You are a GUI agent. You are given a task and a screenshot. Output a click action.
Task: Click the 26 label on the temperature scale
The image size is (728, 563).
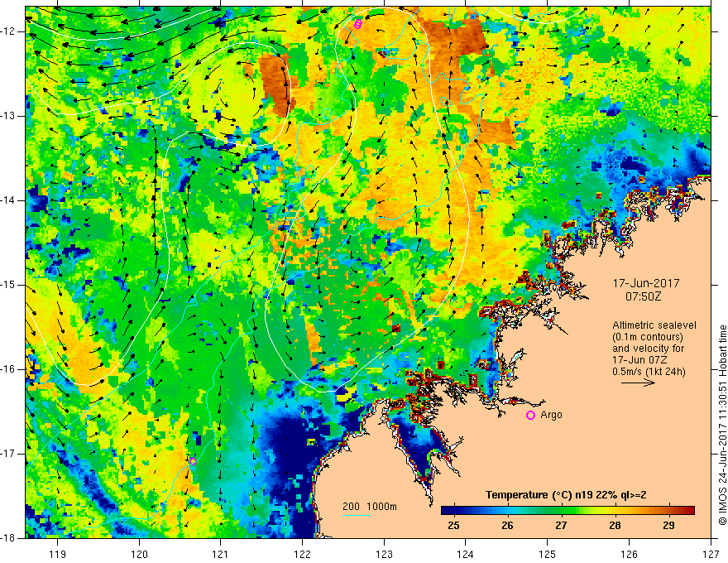pyautogui.click(x=507, y=526)
